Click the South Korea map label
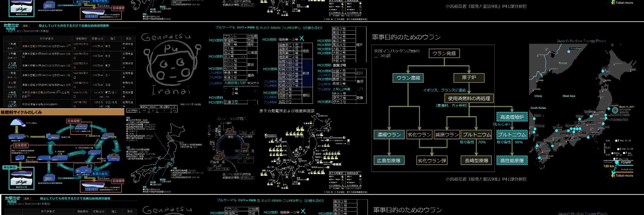 [x=539, y=108]
